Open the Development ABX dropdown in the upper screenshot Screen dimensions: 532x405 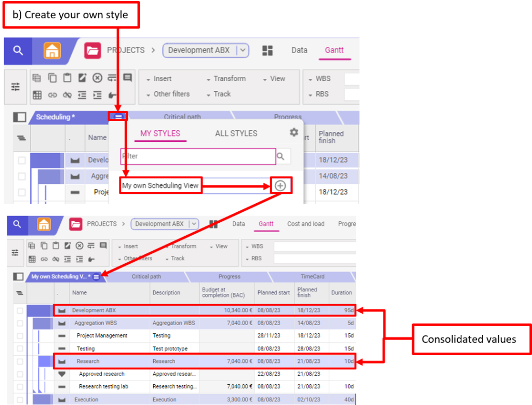[x=242, y=50]
